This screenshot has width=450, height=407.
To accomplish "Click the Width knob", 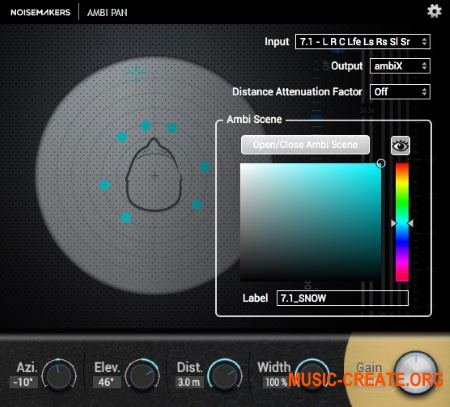I will (x=312, y=373).
